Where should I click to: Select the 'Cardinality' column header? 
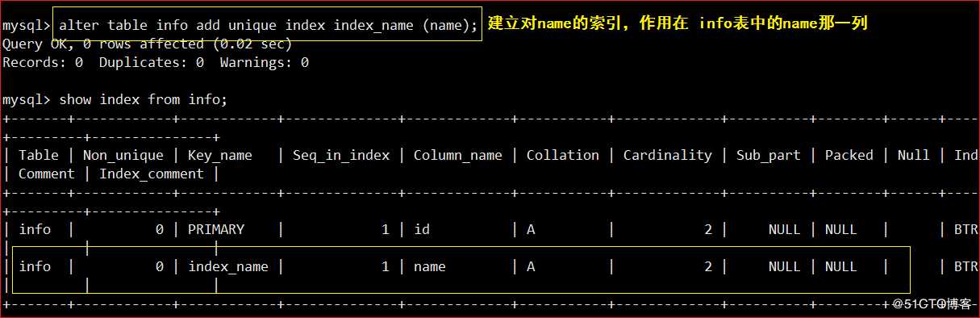click(x=668, y=155)
